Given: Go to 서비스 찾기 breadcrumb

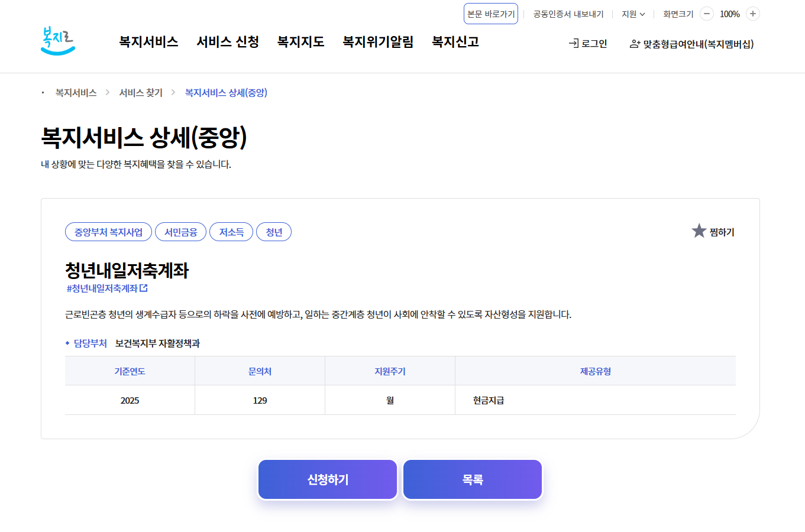Looking at the screenshot, I should pos(141,93).
